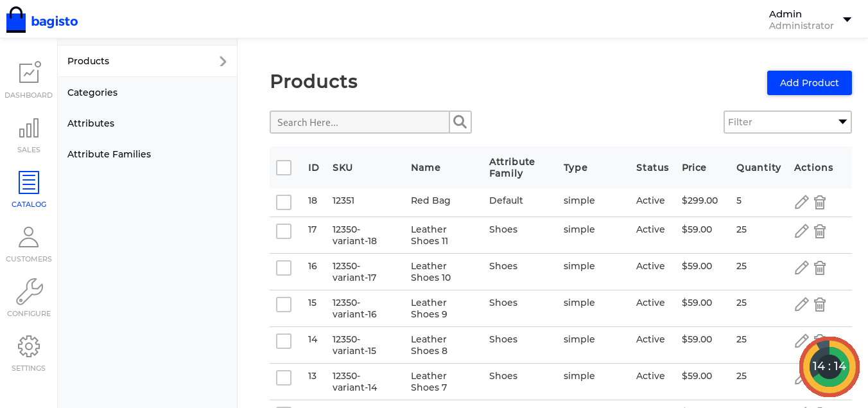Open the Sales section icon
This screenshot has height=408, width=868.
(x=29, y=128)
